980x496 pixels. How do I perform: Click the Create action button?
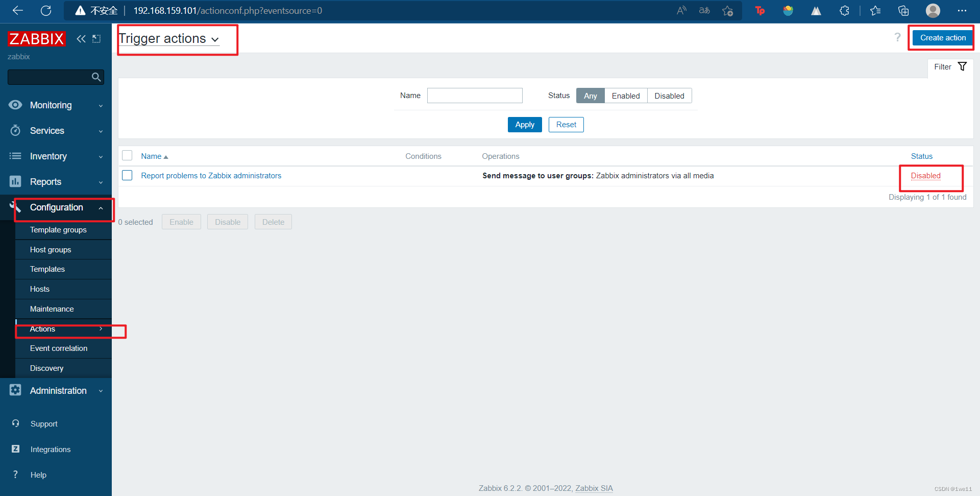tap(942, 38)
